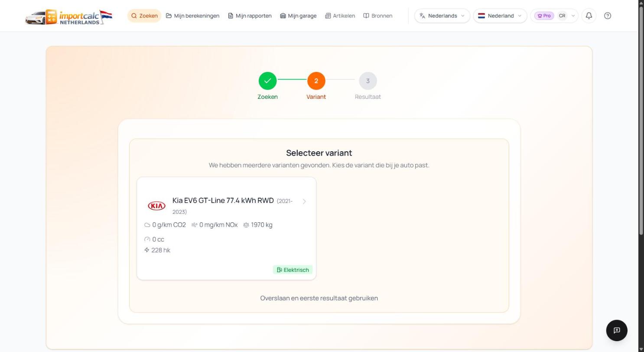Open the help question mark icon
Image resolution: width=644 pixels, height=352 pixels.
[x=608, y=16]
